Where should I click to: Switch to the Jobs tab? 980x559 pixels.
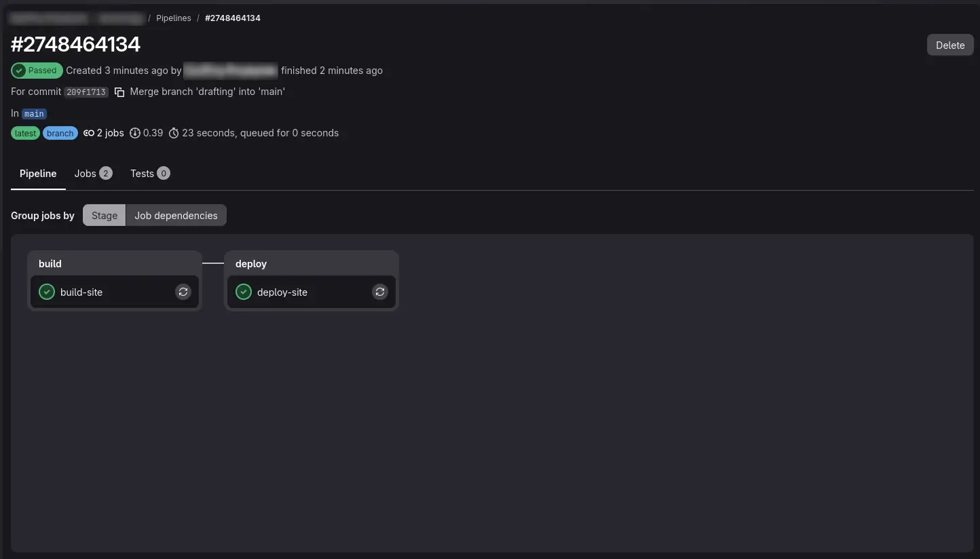pyautogui.click(x=93, y=174)
